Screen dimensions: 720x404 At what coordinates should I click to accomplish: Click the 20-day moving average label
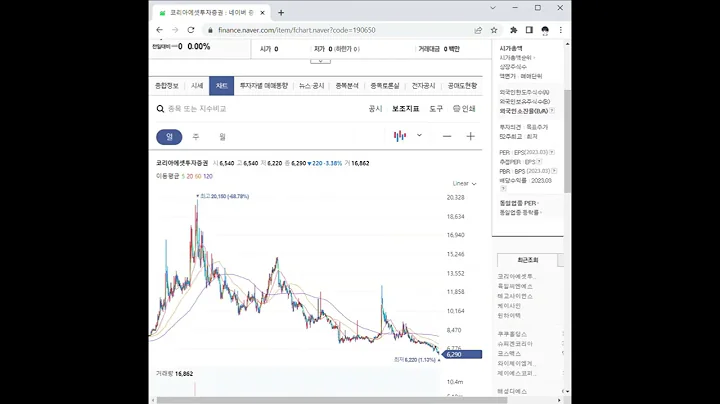pos(190,176)
